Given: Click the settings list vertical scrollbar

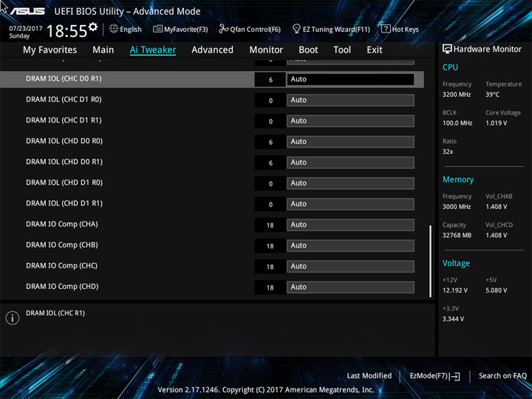Looking at the screenshot, I should 431,261.
